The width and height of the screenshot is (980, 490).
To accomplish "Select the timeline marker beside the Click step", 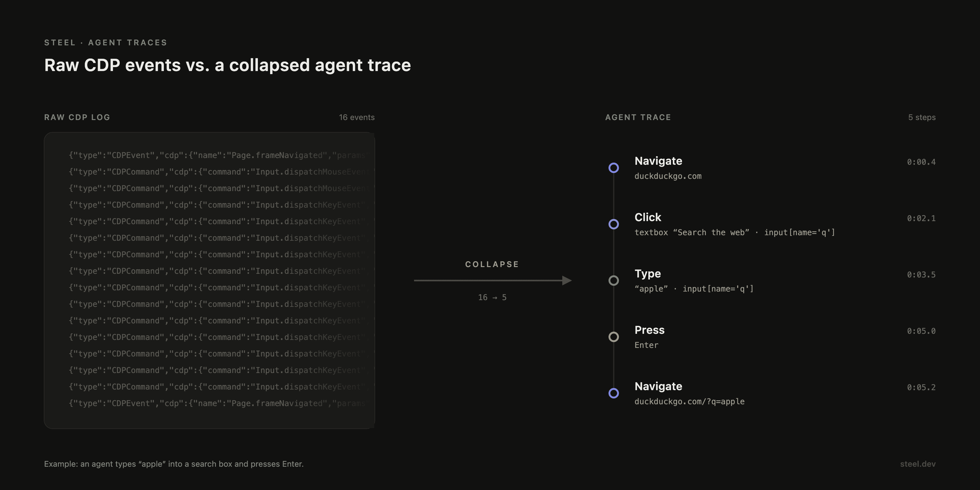I will tap(614, 224).
